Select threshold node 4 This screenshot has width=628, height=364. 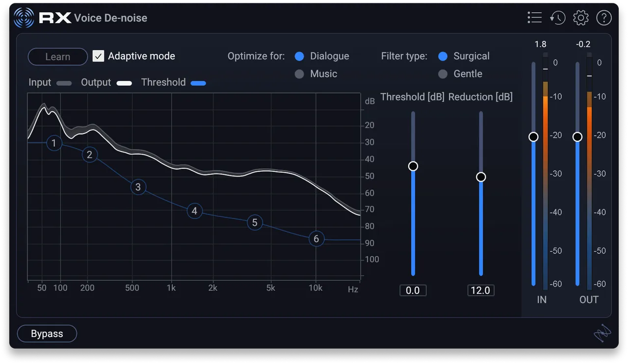pyautogui.click(x=195, y=211)
